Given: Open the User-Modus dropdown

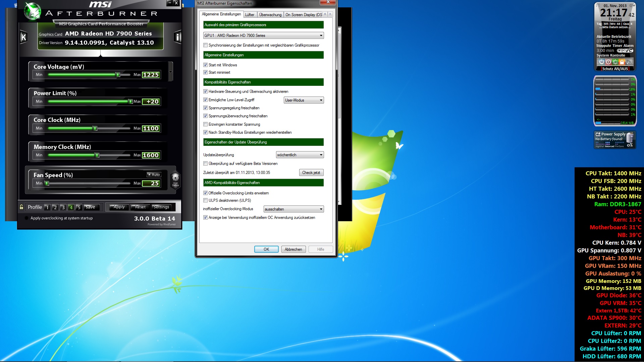Looking at the screenshot, I should (304, 100).
